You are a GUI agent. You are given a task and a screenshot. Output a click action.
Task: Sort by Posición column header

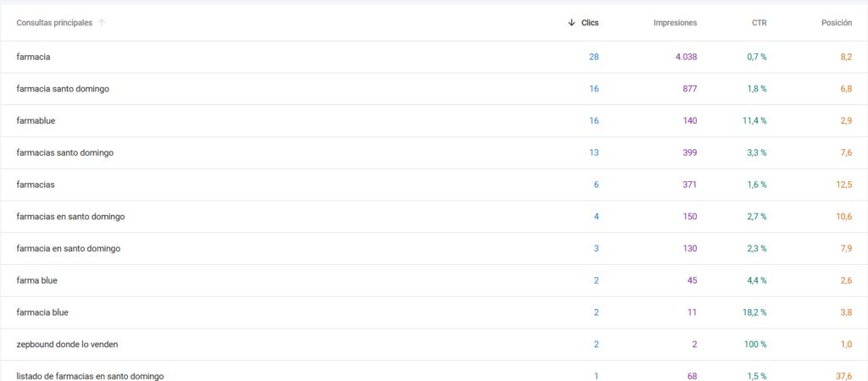click(837, 23)
